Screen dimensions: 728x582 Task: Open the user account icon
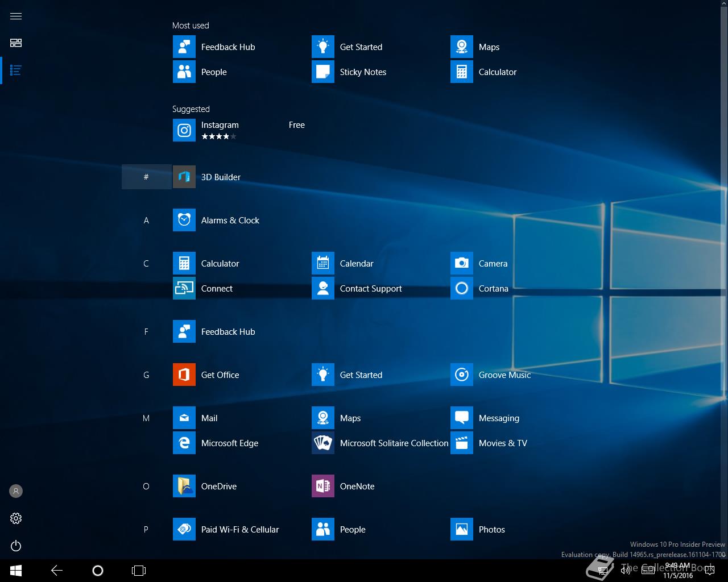(x=16, y=490)
